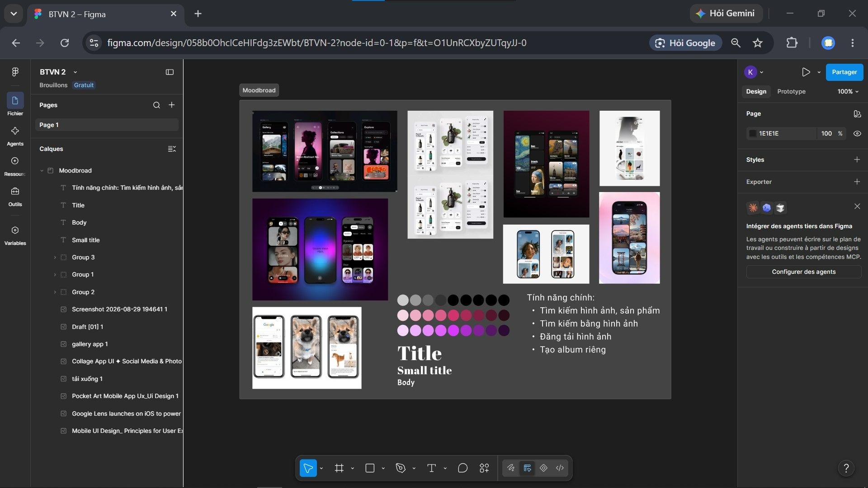The width and height of the screenshot is (868, 488).
Task: Add an export setting with Exporter plus
Action: pyautogui.click(x=857, y=182)
